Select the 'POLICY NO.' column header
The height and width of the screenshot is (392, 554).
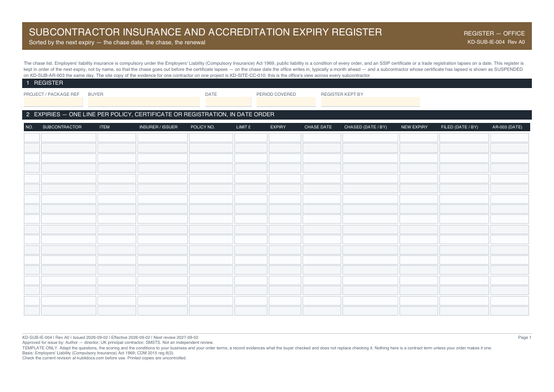[x=202, y=127]
